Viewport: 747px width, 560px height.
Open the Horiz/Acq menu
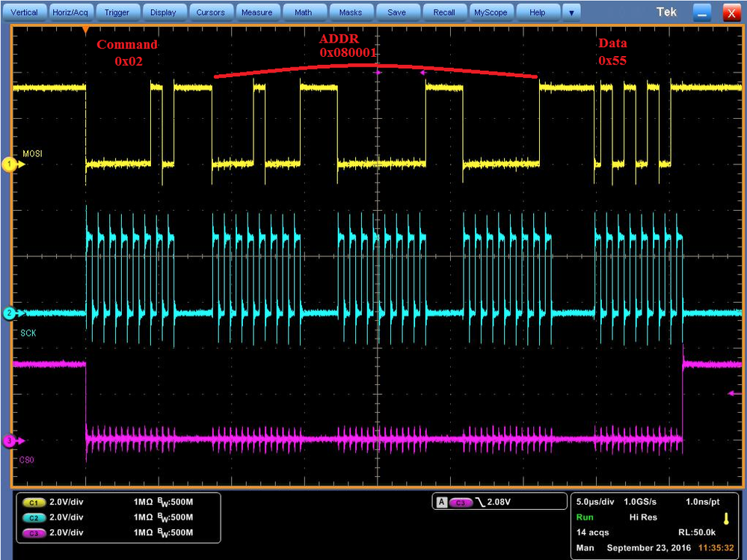pyautogui.click(x=70, y=13)
